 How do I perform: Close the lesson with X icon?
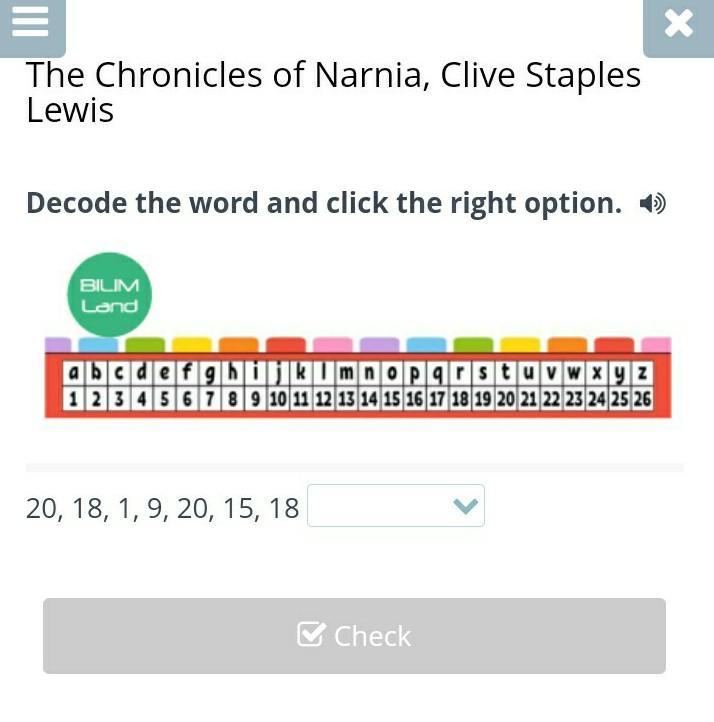point(679,23)
